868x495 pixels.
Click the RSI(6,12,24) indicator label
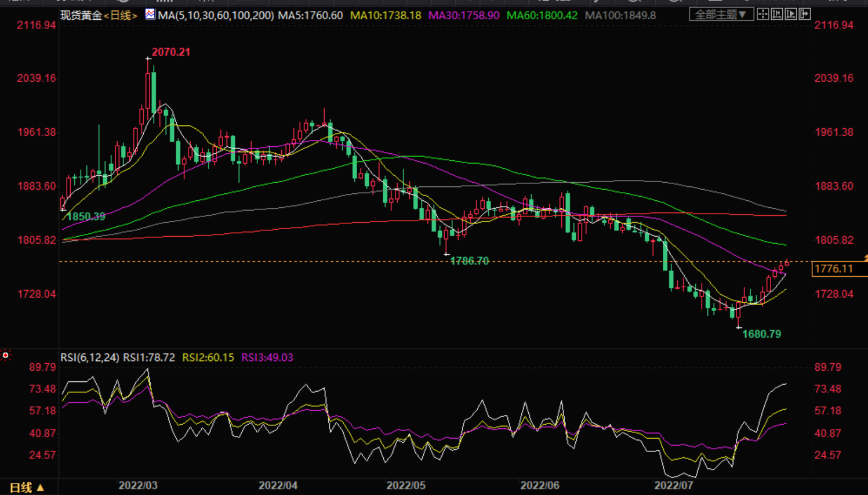pyautogui.click(x=89, y=357)
